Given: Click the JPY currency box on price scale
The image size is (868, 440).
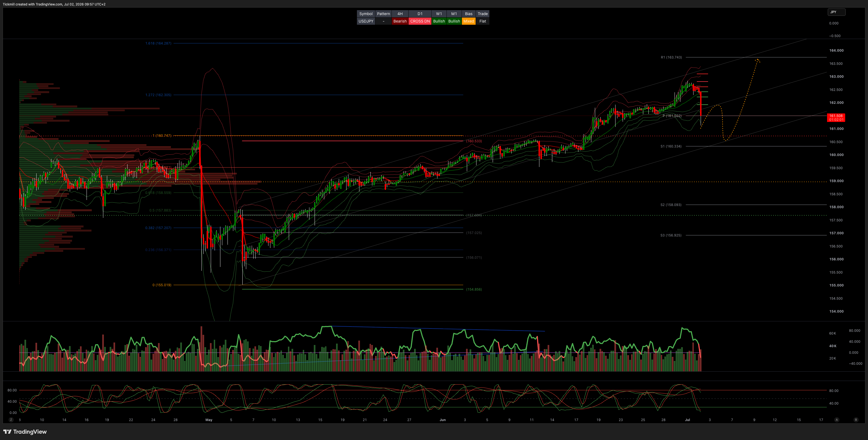Looking at the screenshot, I should [836, 12].
